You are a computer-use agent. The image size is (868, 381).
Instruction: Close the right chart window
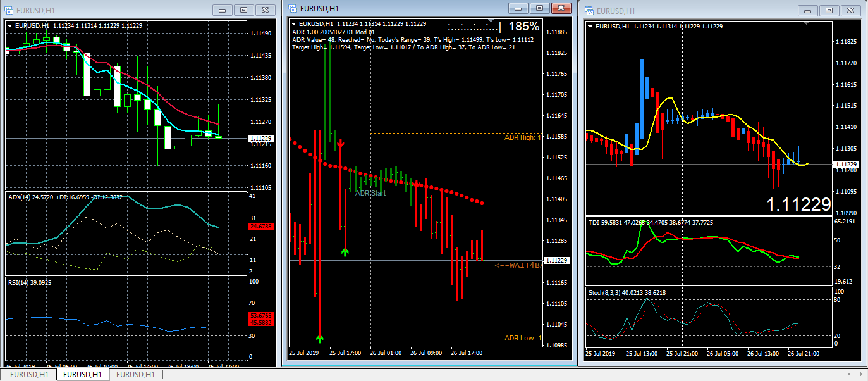(x=851, y=10)
